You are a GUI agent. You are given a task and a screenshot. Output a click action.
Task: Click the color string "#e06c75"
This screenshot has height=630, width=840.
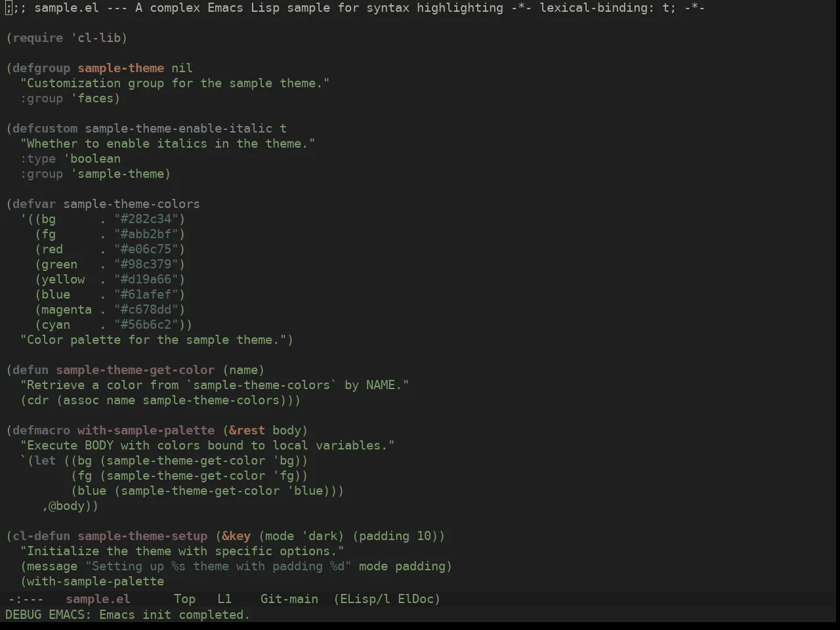point(146,249)
